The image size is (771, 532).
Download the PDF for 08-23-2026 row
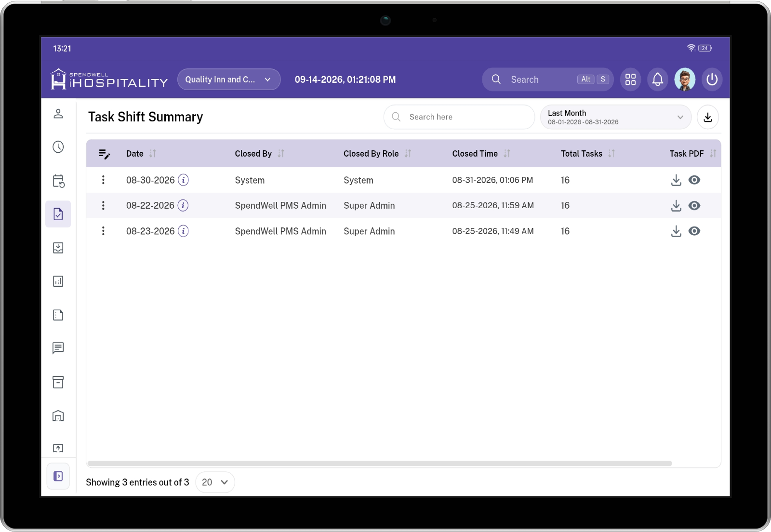(x=676, y=231)
